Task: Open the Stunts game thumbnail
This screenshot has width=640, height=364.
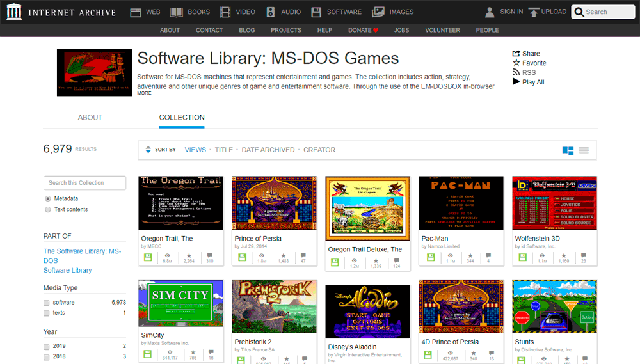Action: coord(555,306)
